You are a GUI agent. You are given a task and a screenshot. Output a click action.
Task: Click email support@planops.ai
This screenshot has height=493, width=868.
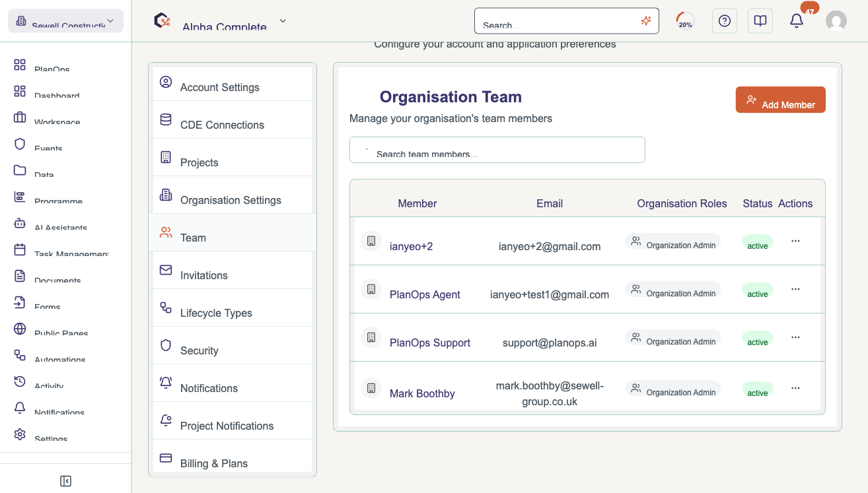[550, 343]
